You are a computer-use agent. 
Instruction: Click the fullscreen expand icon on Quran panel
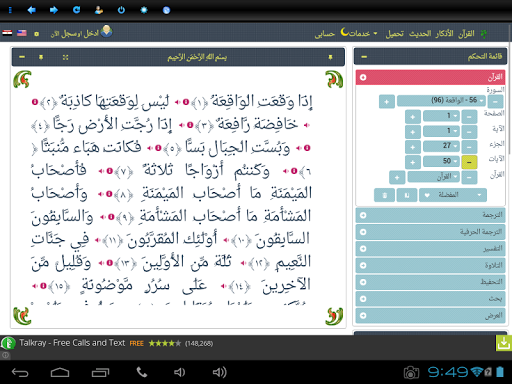click(65, 57)
